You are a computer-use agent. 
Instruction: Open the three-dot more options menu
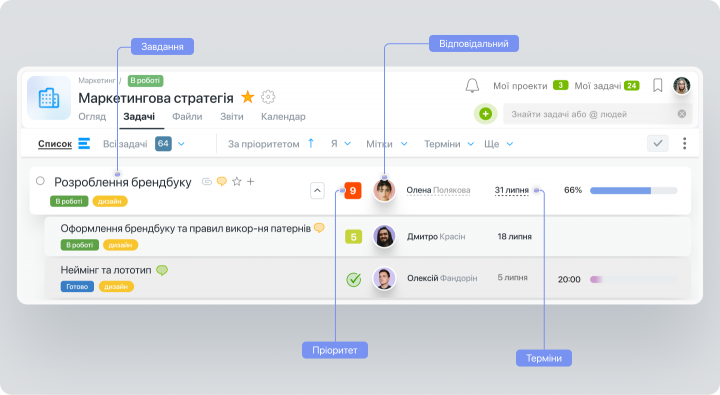click(684, 143)
